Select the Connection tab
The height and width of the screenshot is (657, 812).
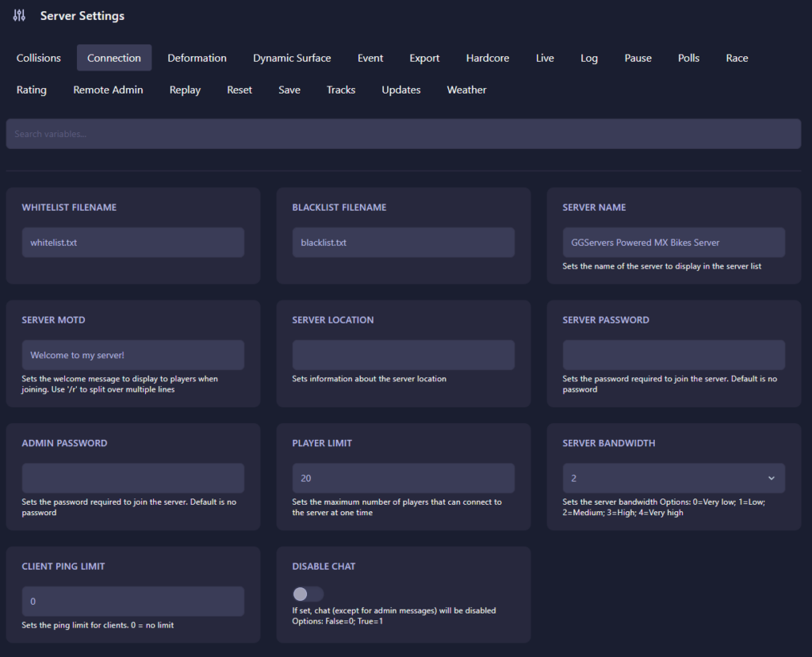click(114, 58)
